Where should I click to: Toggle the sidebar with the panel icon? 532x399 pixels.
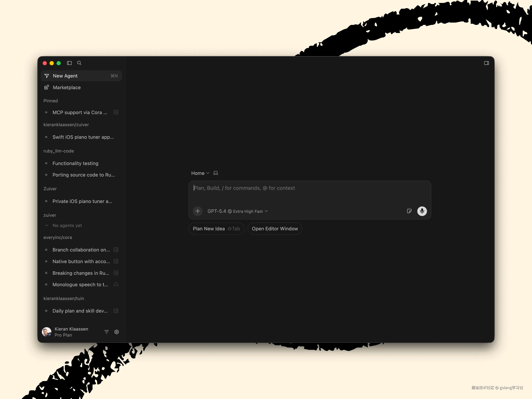(x=69, y=63)
